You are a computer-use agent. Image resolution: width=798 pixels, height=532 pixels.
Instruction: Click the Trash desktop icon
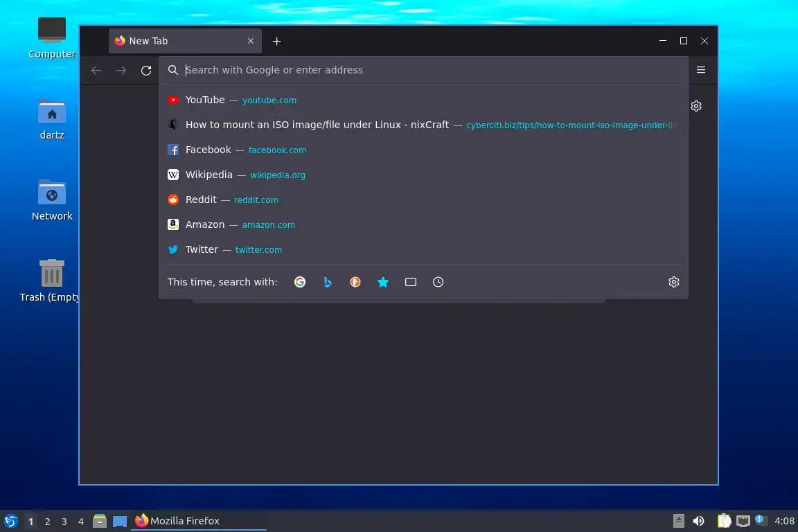click(51, 281)
